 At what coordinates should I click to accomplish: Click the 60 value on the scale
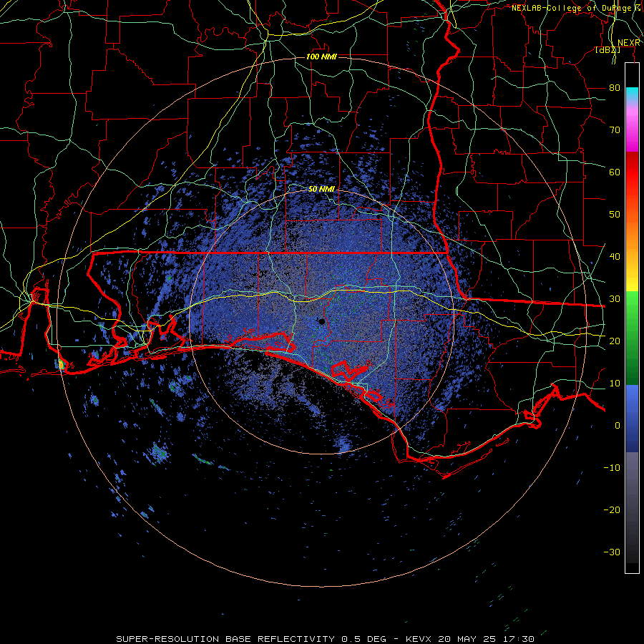[x=615, y=172]
